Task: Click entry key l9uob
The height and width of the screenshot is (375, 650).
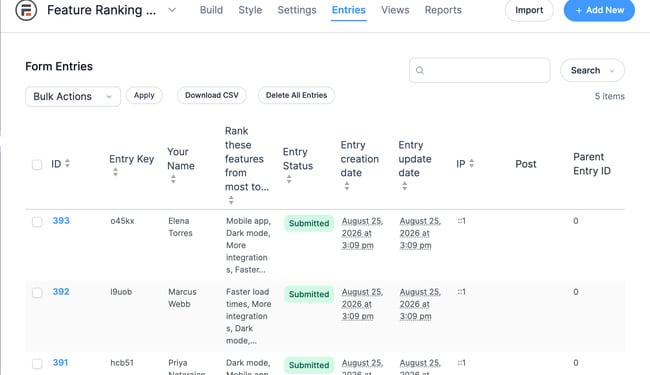Action: (121, 292)
